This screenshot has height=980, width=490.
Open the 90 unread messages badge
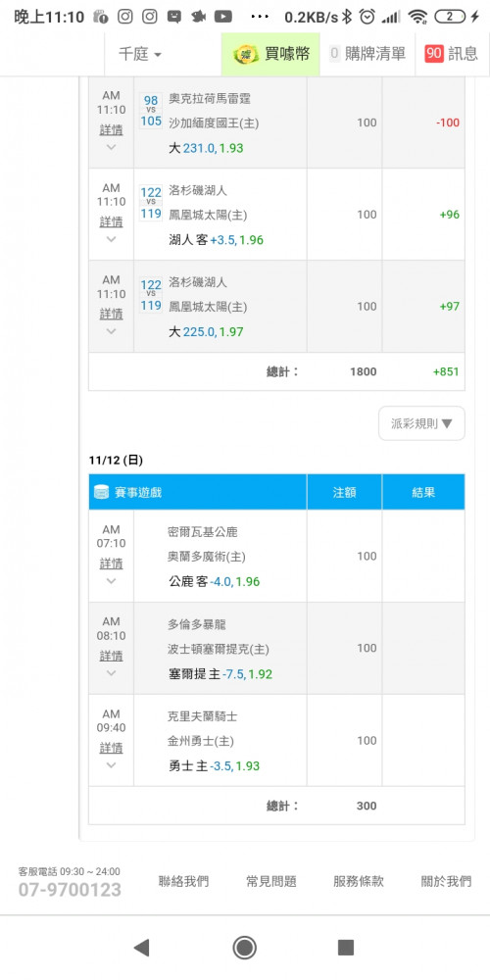point(434,54)
